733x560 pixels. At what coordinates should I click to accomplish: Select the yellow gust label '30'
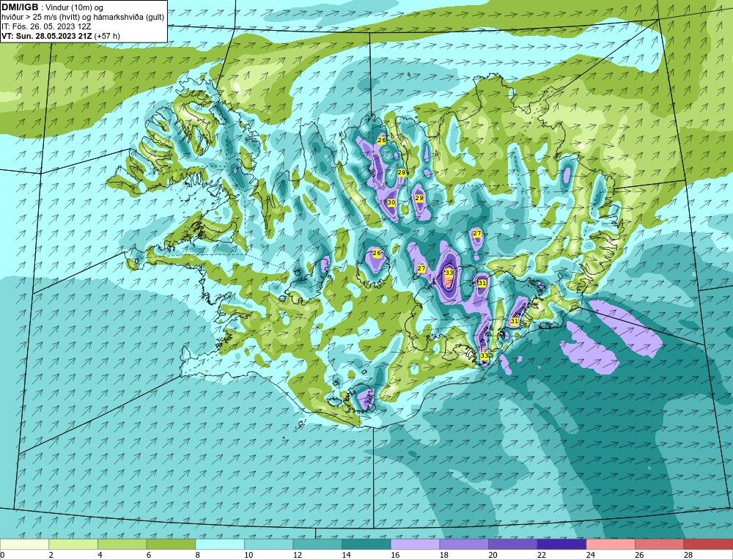[x=391, y=202]
